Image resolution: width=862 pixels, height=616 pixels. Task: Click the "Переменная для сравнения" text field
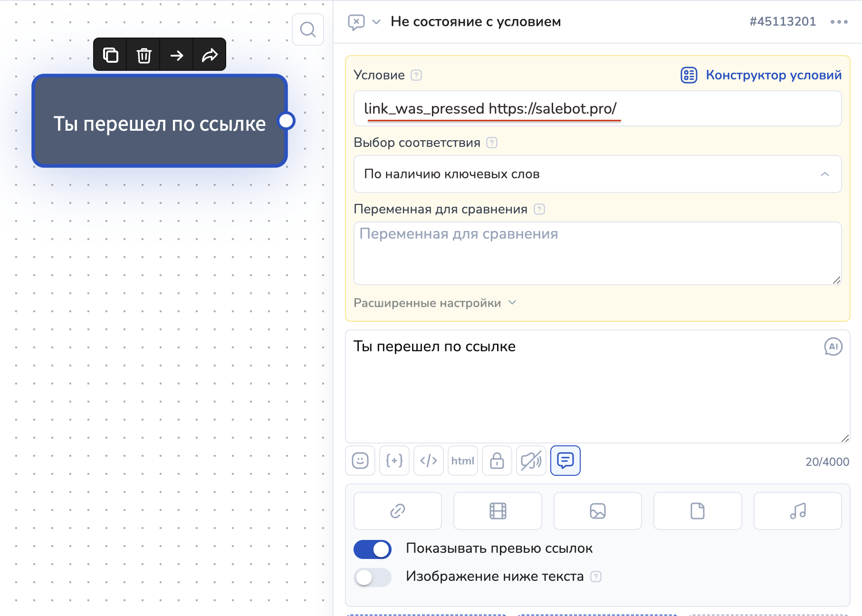[597, 253]
